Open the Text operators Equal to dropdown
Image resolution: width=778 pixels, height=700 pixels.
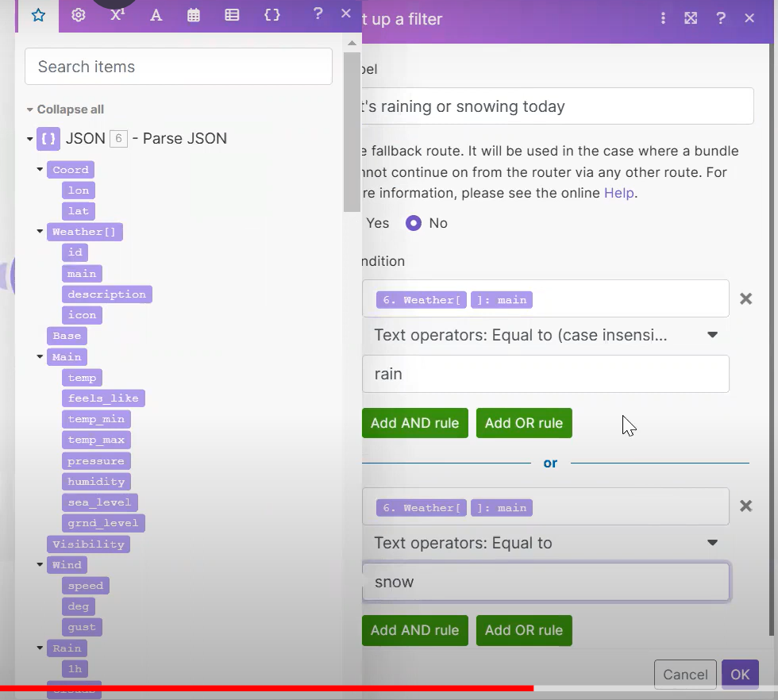pyautogui.click(x=546, y=543)
